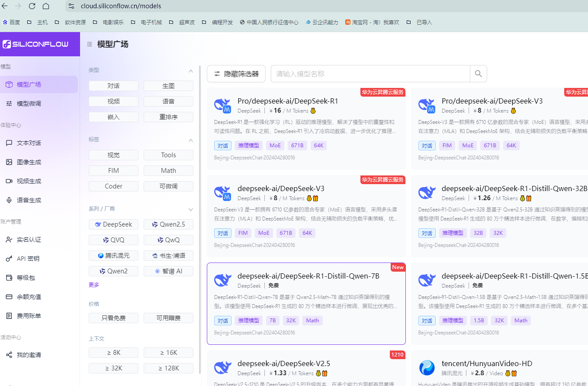588x386 pixels.
Task: Open 实名认证 in the sidebar
Action: 39,240
